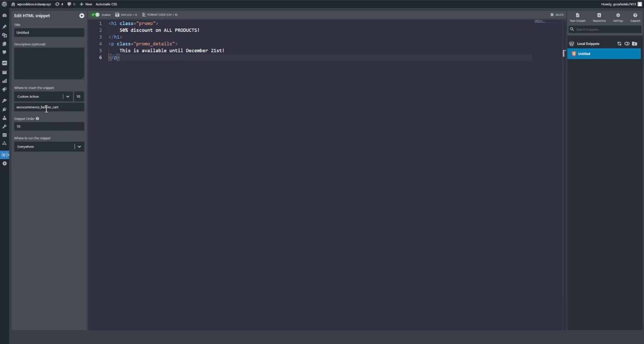
Task: Open the New menu in the admin bar
Action: point(86,4)
